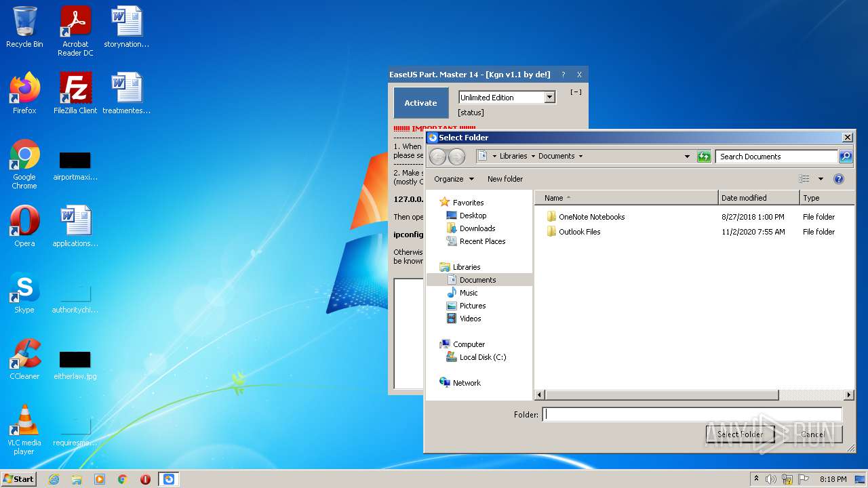Image resolution: width=868 pixels, height=488 pixels.
Task: Show hidden system tray icons
Action: [x=756, y=479]
